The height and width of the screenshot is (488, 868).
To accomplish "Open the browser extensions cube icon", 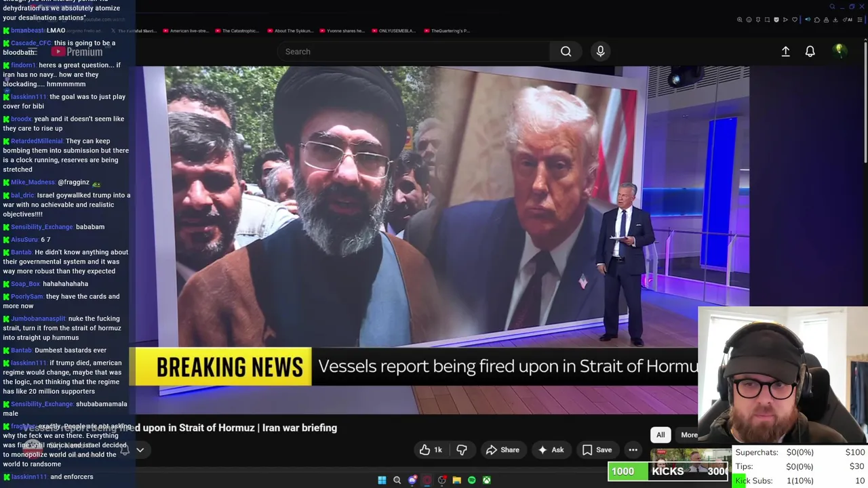I will [x=817, y=20].
